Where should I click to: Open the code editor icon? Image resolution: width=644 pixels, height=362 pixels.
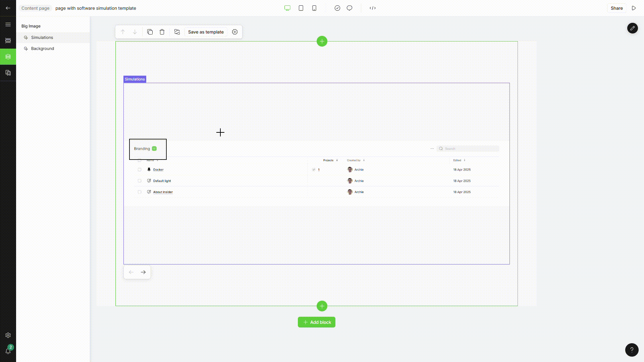pos(373,8)
